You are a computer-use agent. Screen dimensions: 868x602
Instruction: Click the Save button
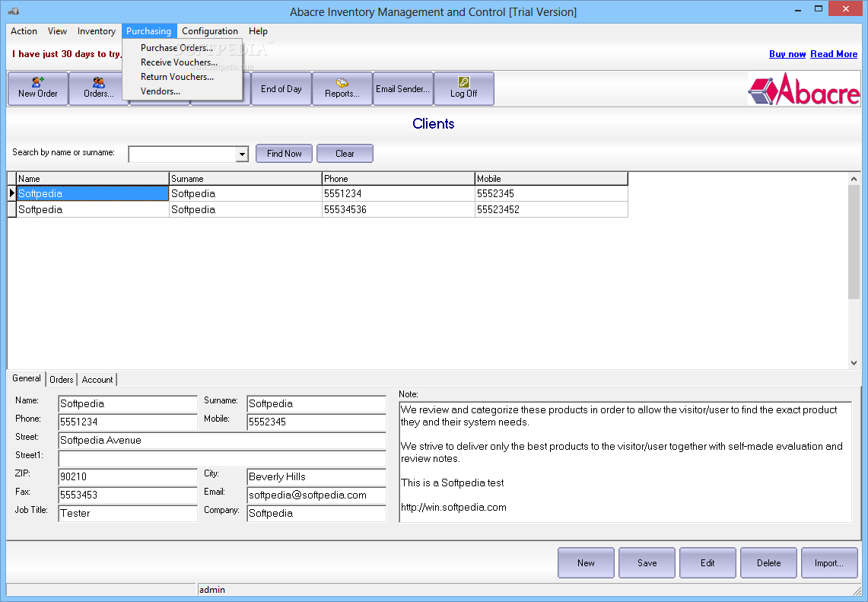point(647,562)
